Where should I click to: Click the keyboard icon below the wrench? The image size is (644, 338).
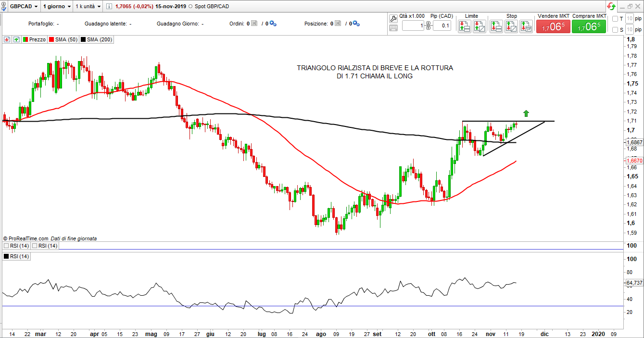pyautogui.click(x=393, y=28)
